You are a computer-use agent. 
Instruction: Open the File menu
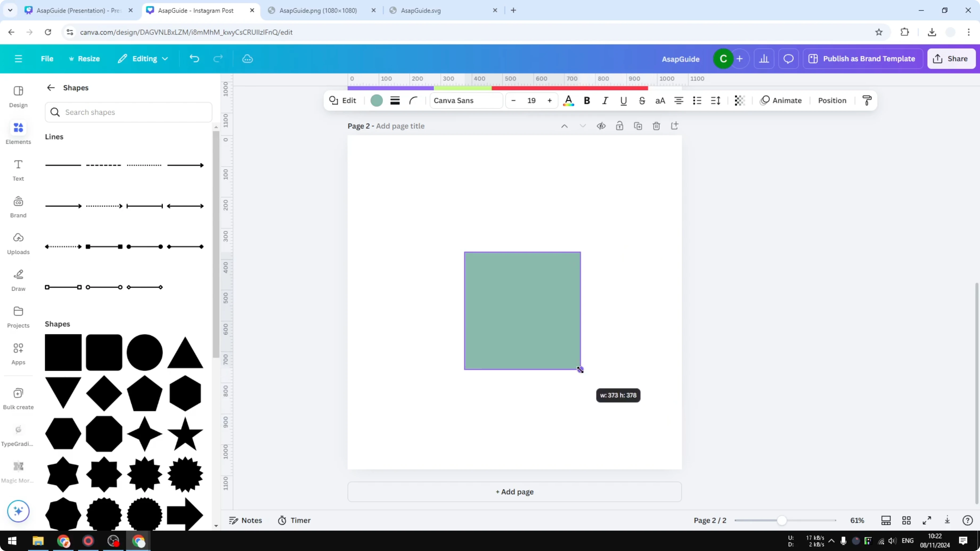click(x=47, y=59)
